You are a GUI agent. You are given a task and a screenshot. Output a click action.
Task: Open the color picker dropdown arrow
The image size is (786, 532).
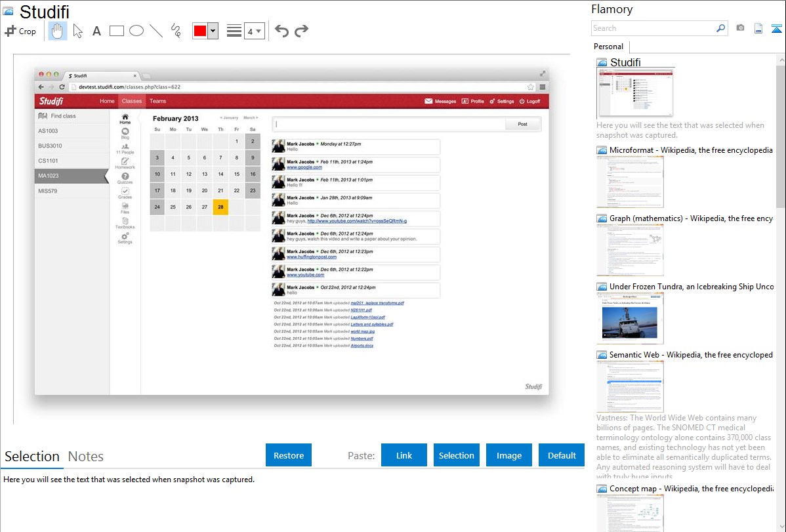click(213, 31)
